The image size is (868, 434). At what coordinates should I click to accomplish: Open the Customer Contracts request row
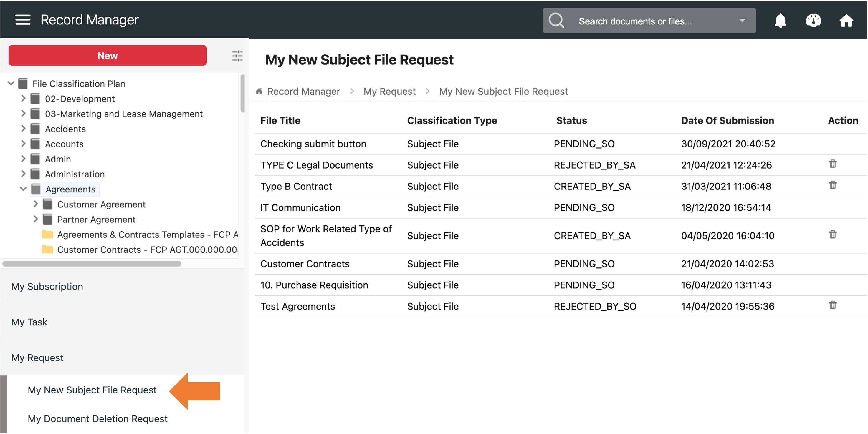pos(561,264)
